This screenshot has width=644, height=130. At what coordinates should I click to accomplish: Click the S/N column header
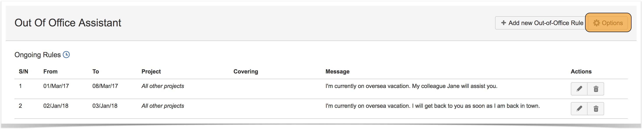click(x=23, y=71)
